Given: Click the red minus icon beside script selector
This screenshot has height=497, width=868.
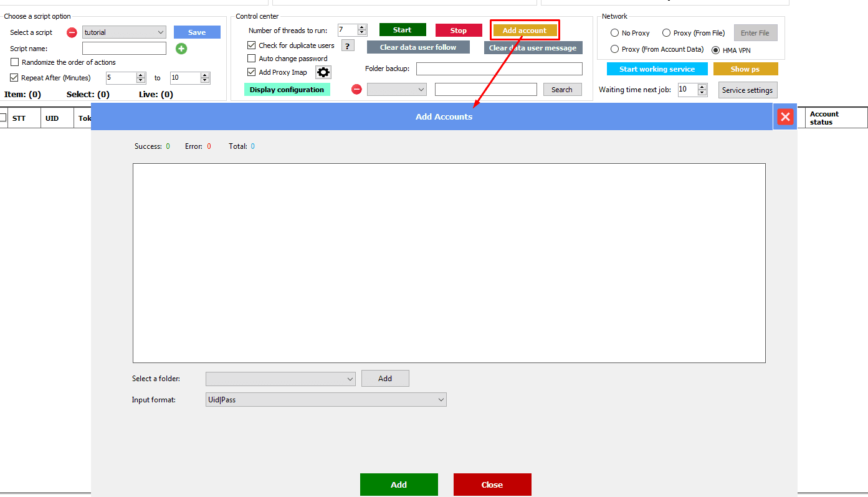Looking at the screenshot, I should [x=72, y=32].
